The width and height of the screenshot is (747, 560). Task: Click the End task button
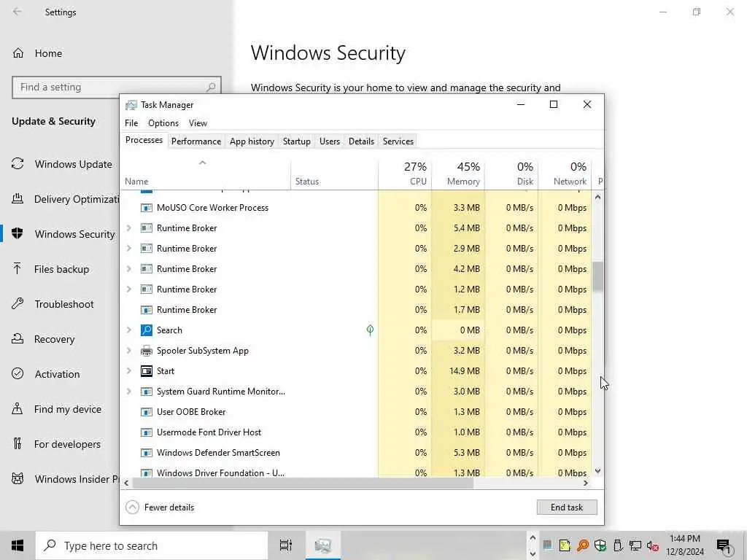566,507
